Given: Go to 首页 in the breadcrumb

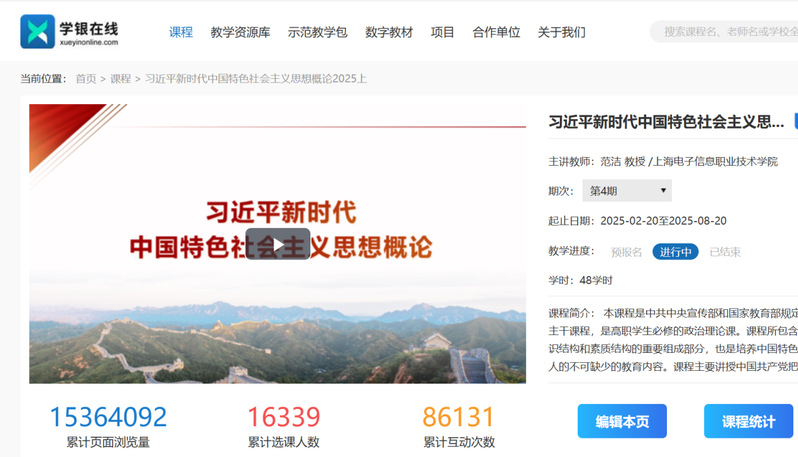Looking at the screenshot, I should click(86, 78).
